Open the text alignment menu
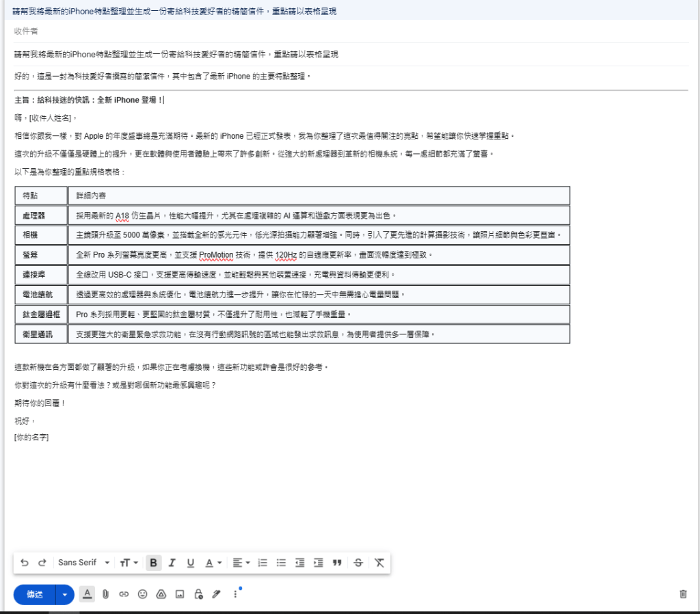Viewport: 700px width, 614px height. (241, 563)
